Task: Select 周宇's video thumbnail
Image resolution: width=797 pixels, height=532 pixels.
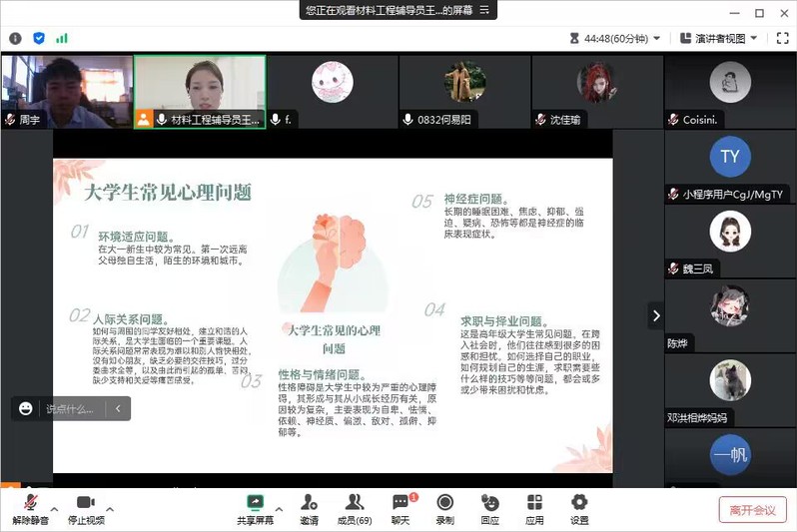Action: pyautogui.click(x=65, y=91)
